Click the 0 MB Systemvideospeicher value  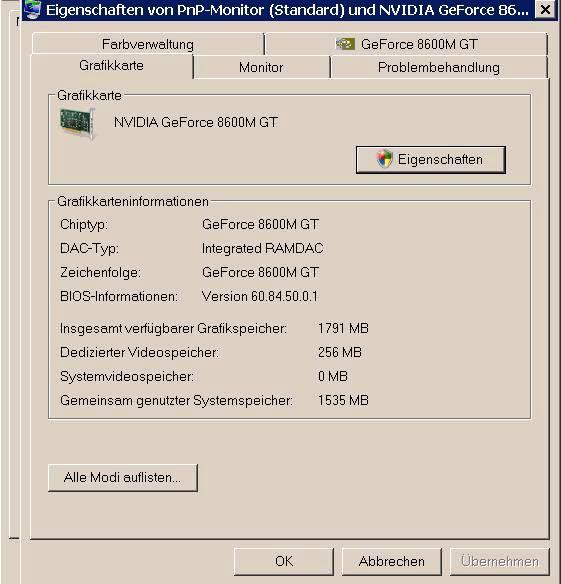(x=333, y=377)
